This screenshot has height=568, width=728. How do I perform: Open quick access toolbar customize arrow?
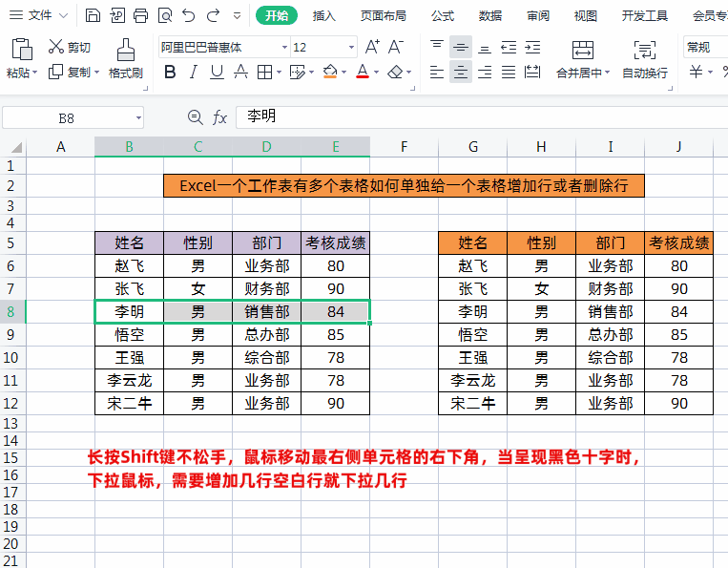click(x=237, y=16)
